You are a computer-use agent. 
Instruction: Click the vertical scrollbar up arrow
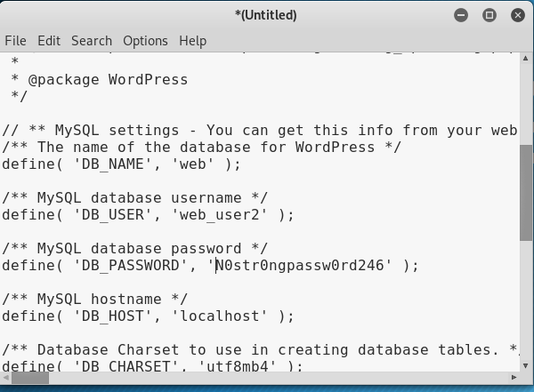525,59
